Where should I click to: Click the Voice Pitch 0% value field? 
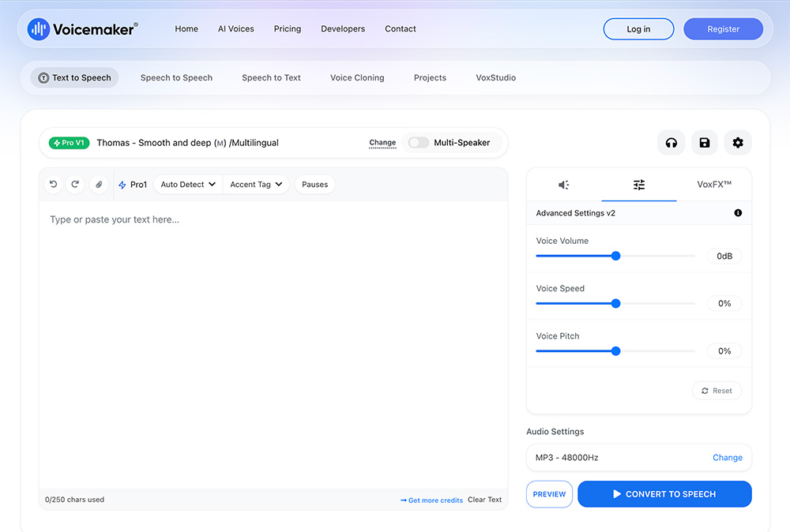coord(724,351)
